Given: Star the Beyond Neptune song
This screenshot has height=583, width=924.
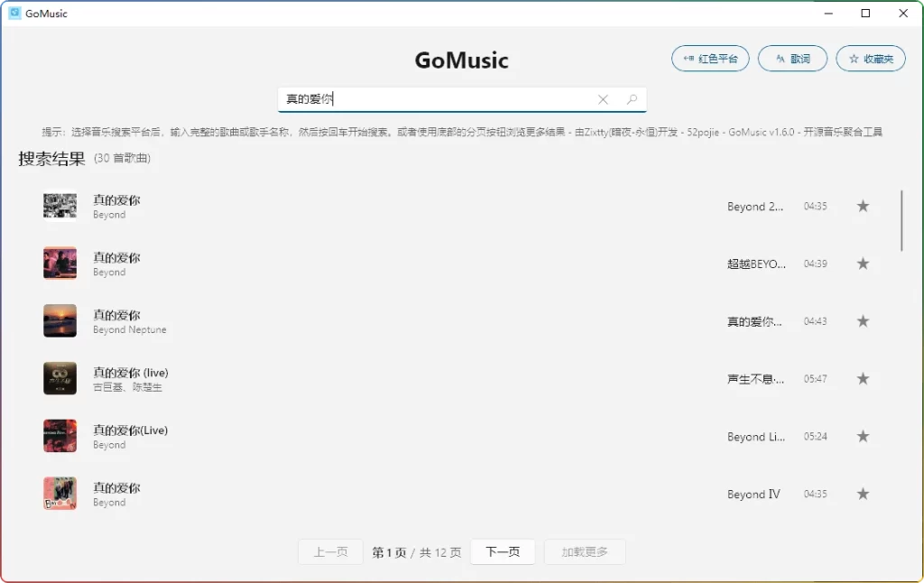Looking at the screenshot, I should [x=863, y=321].
